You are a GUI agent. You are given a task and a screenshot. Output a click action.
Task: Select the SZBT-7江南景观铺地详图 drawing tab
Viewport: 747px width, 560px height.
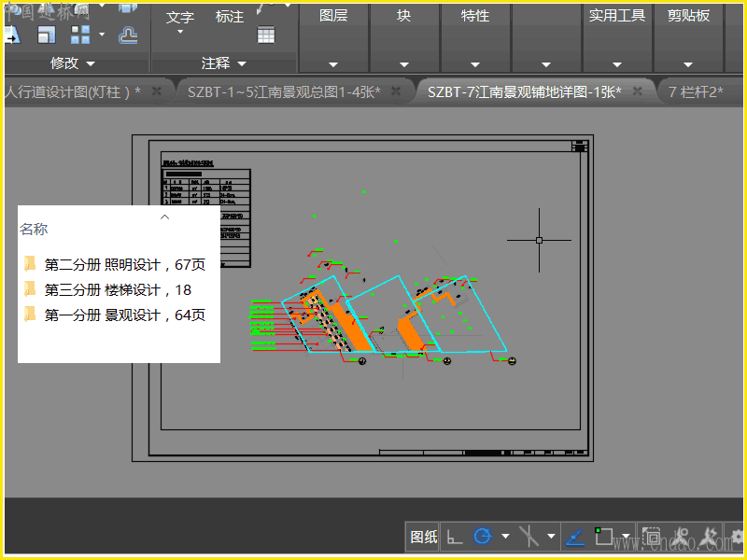[x=524, y=91]
